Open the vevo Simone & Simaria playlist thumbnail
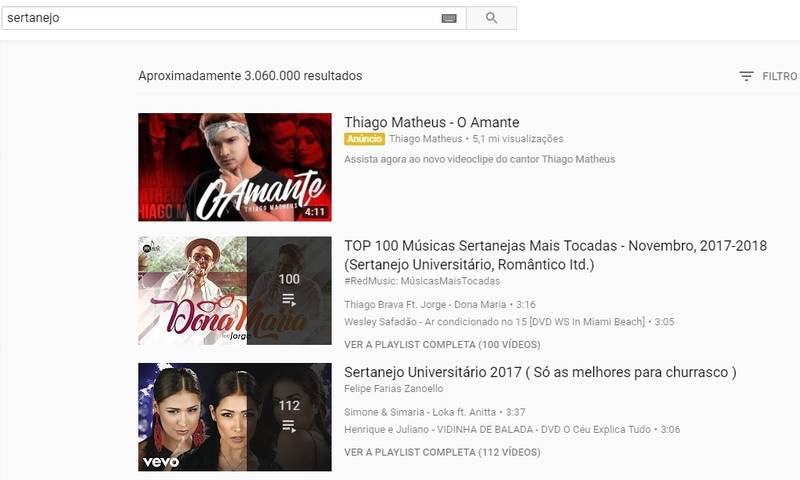Screen dimensions: 800x480 click(x=235, y=417)
